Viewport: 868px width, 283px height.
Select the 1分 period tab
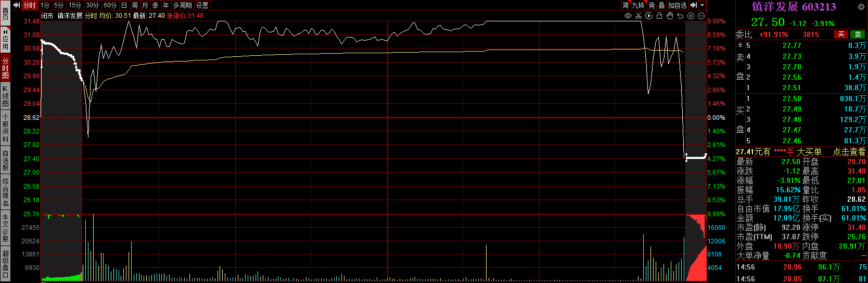click(45, 5)
